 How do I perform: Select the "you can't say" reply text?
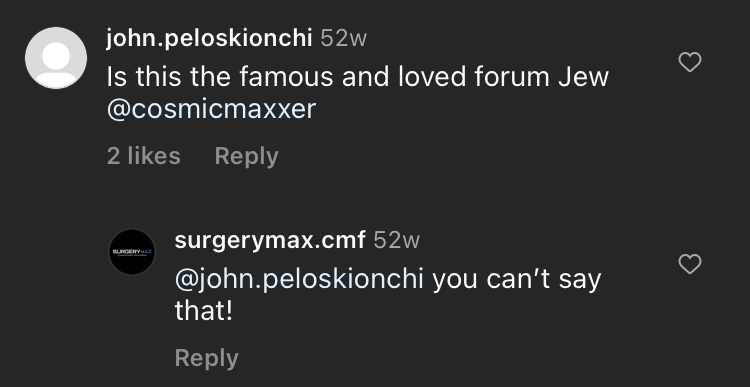tap(517, 280)
